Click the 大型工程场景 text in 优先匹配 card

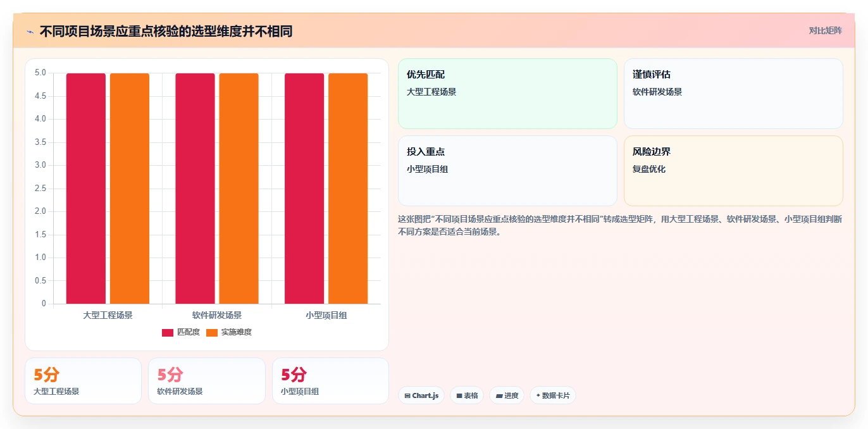(431, 92)
